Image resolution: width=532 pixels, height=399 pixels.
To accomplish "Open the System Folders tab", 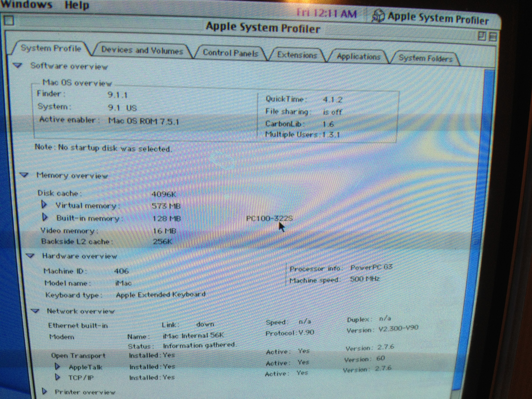I will coord(426,58).
